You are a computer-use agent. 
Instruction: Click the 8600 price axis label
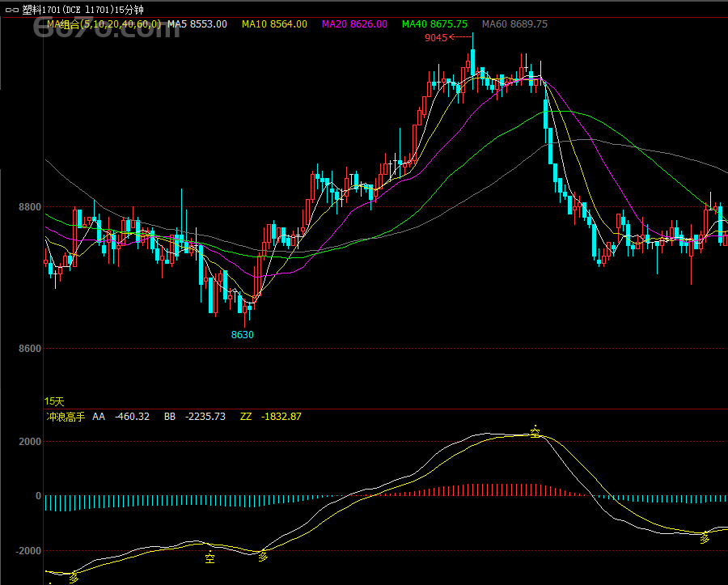tap(29, 349)
